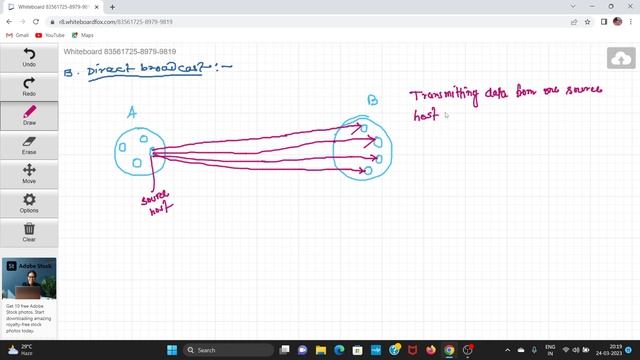Show hidden system tray icons
The width and height of the screenshot is (640, 360).
click(507, 350)
